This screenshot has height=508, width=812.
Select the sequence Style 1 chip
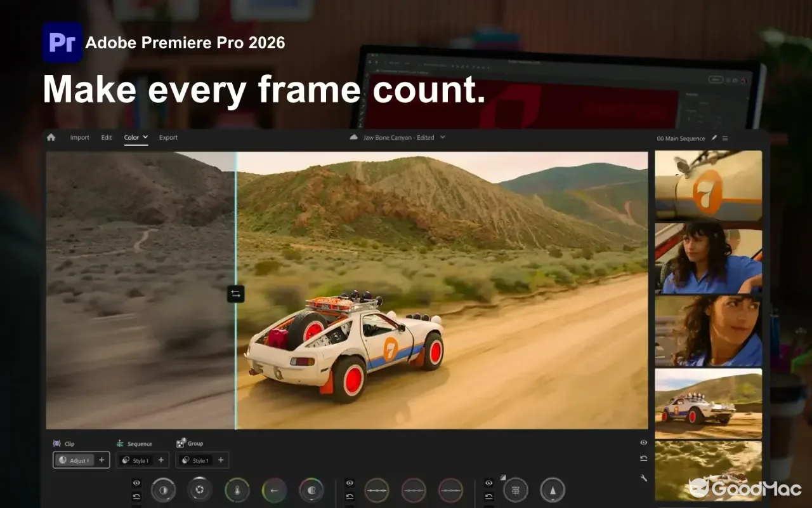pyautogui.click(x=135, y=460)
